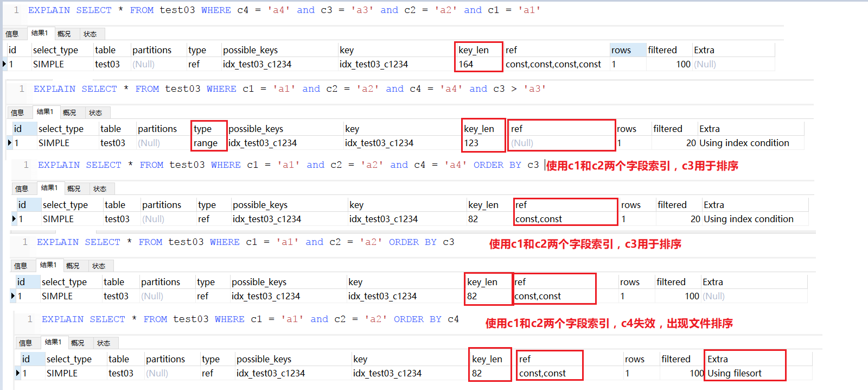Open 状态 tab above the Using filesort result
Image resolution: width=868 pixels, height=390 pixels.
point(104,343)
